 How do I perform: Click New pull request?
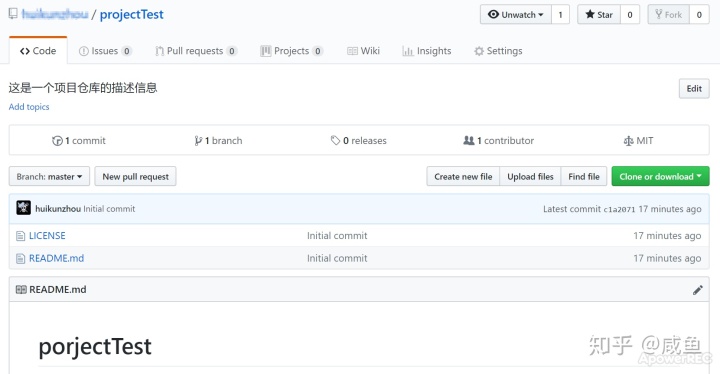(x=135, y=176)
